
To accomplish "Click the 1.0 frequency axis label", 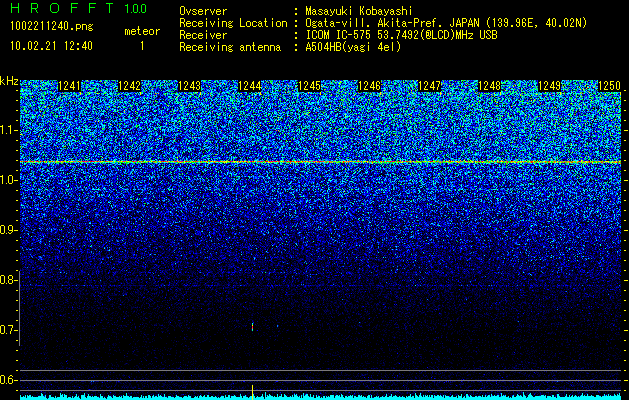I will (x=9, y=180).
